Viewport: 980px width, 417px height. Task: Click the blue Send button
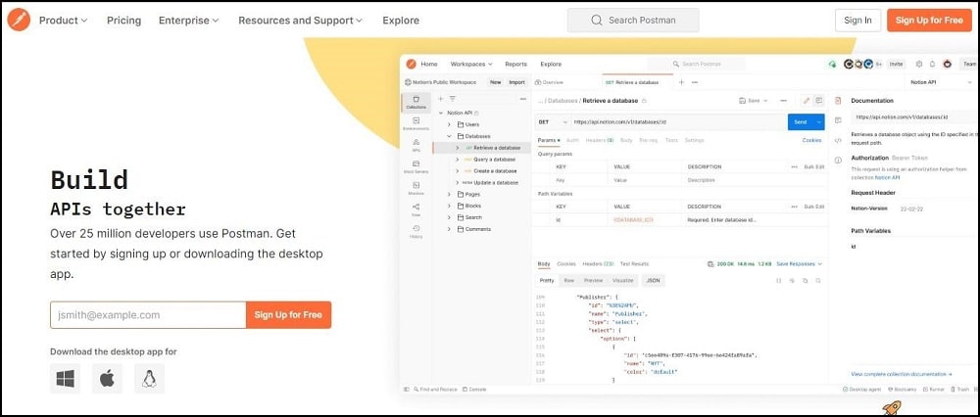pos(801,122)
